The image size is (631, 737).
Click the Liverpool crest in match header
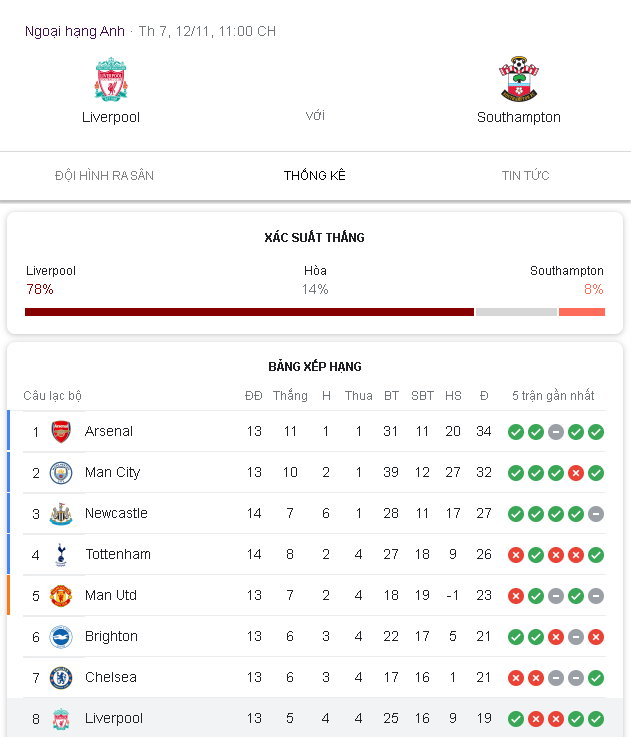point(111,79)
